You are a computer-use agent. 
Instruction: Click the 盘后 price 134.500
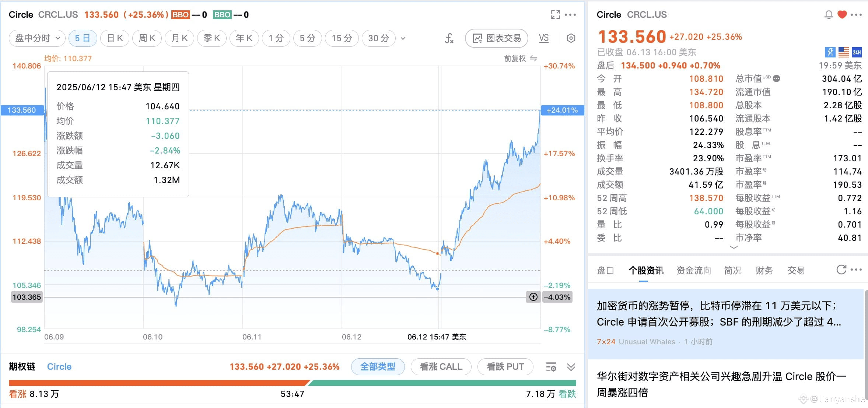638,66
